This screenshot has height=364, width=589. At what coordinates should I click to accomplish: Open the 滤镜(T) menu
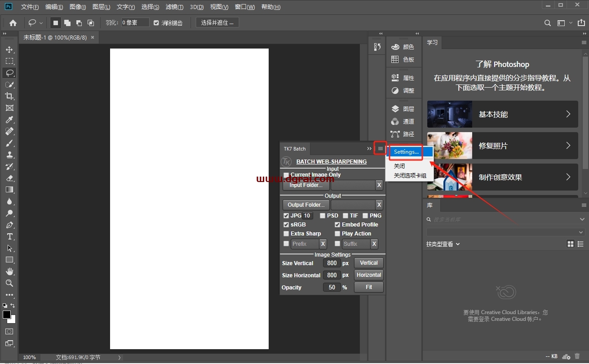(174, 7)
